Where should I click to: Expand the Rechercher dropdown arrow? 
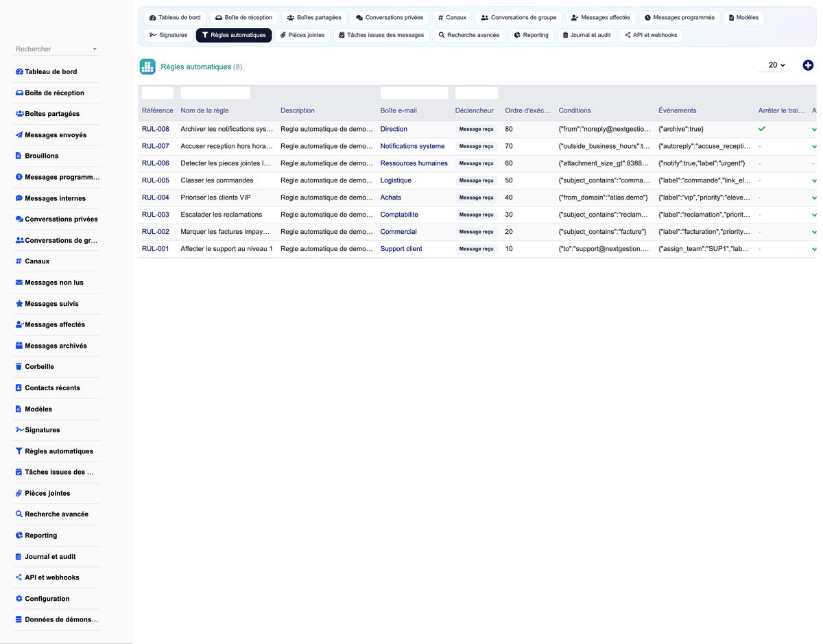click(x=95, y=49)
